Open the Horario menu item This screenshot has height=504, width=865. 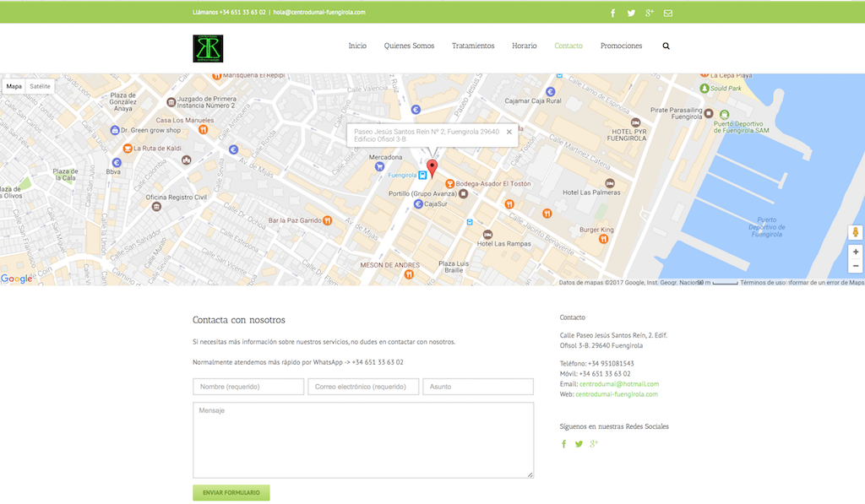[524, 46]
